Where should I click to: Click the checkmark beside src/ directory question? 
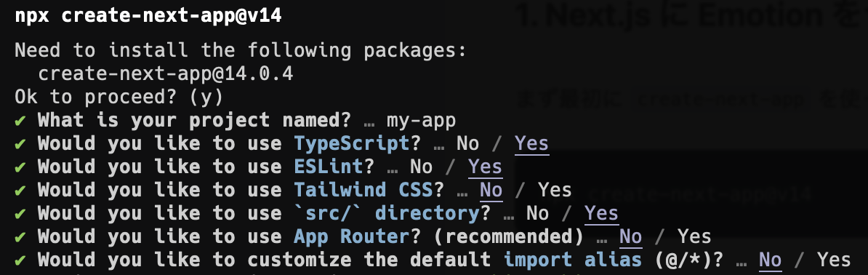point(20,213)
